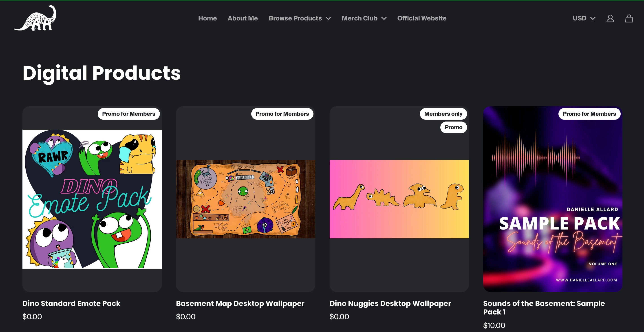Click the dino nuggets wallpaper image

[x=399, y=199]
